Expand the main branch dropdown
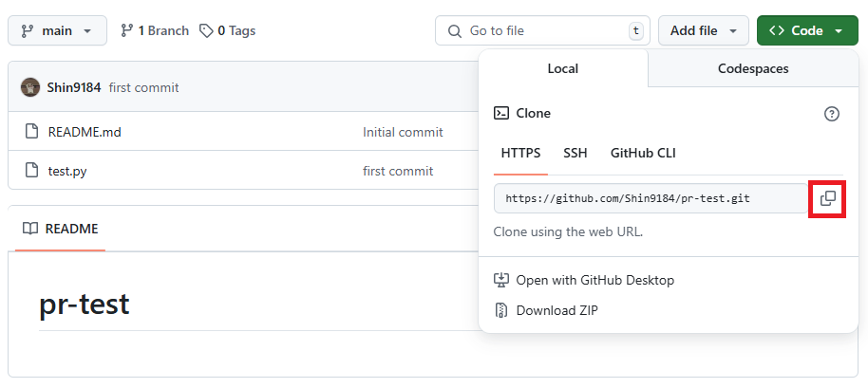Viewport: 868px width, 388px height. coord(56,30)
